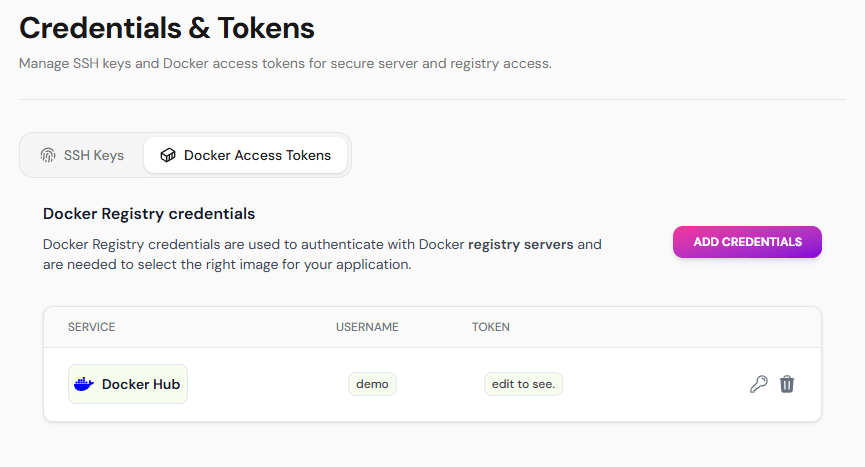Switch to the SSH Keys tab

82,155
